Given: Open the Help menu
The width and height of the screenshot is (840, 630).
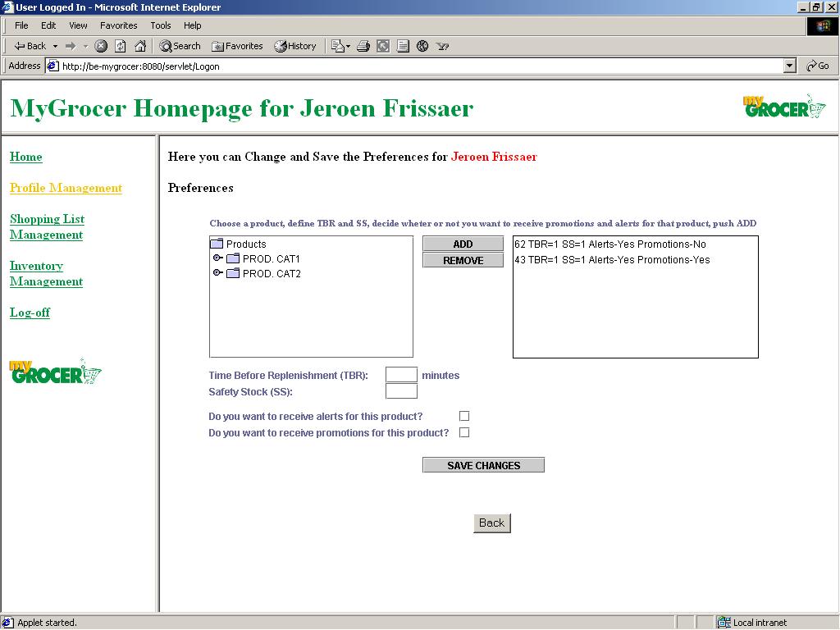Looking at the screenshot, I should tap(192, 25).
